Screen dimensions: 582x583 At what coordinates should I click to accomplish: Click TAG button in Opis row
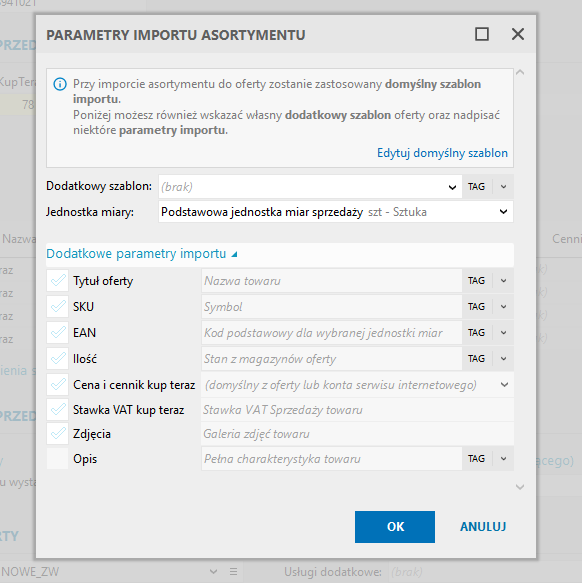[x=476, y=459]
